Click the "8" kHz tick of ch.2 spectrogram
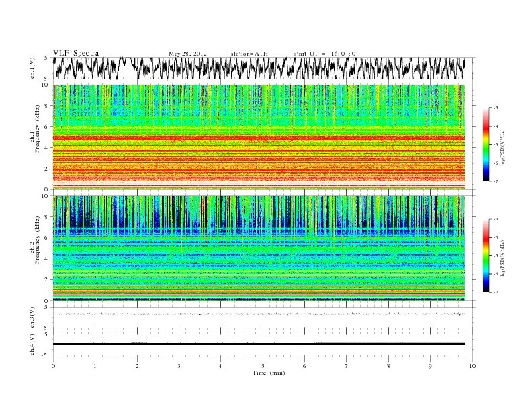 47,217
